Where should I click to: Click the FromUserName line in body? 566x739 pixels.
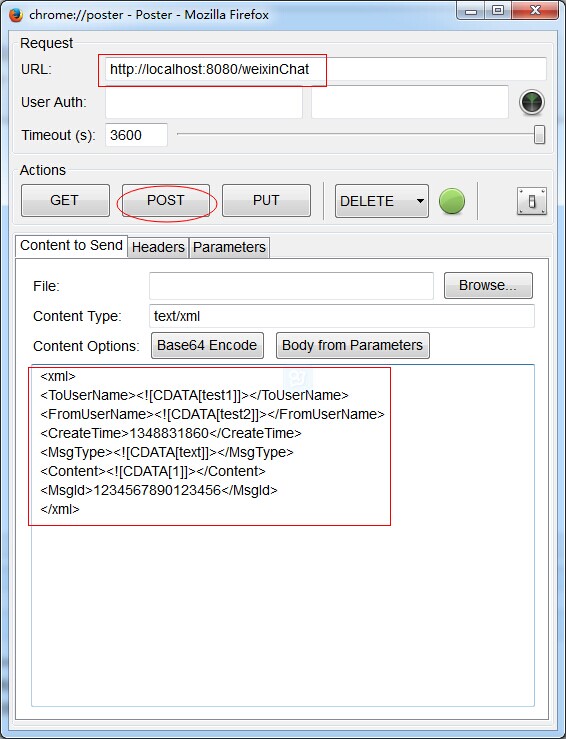213,414
